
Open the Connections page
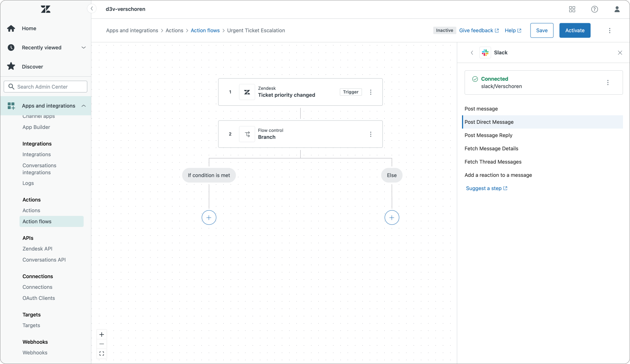coord(37,287)
